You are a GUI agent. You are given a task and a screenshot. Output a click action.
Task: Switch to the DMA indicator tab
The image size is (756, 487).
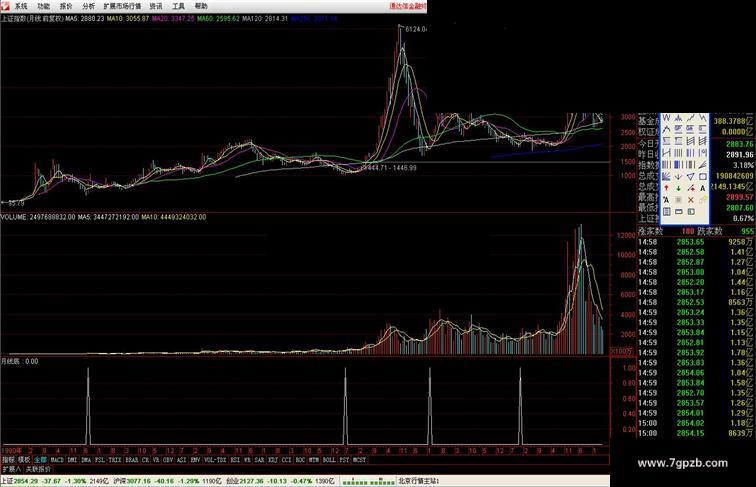[86, 460]
